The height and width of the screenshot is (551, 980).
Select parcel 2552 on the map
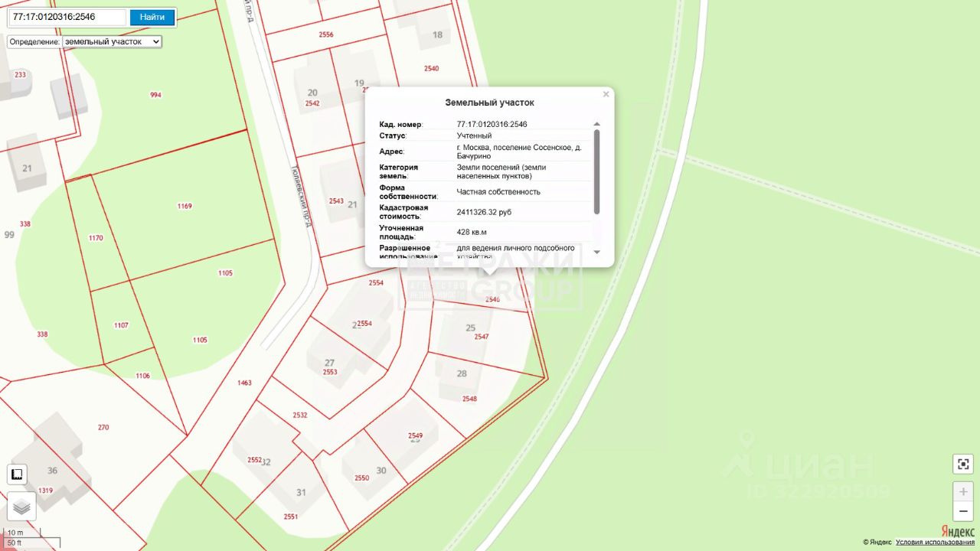coord(255,460)
